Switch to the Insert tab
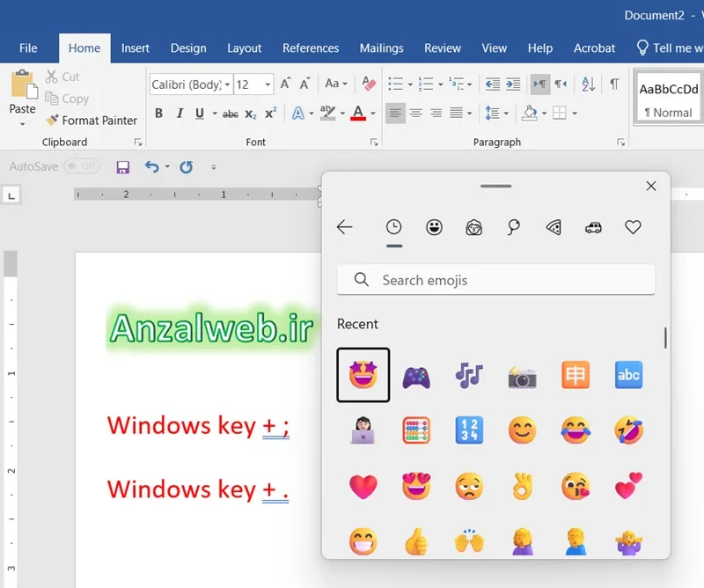Viewport: 704px width, 588px height. (x=136, y=48)
